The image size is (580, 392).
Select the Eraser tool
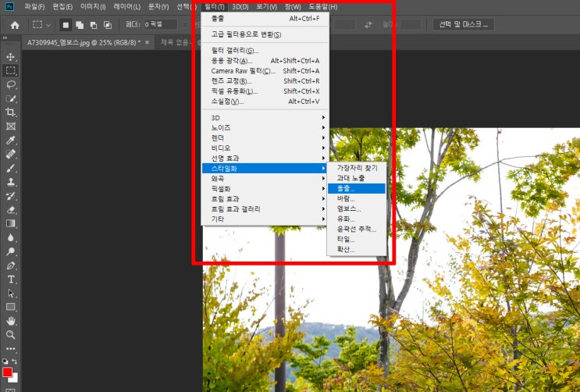coord(10,209)
